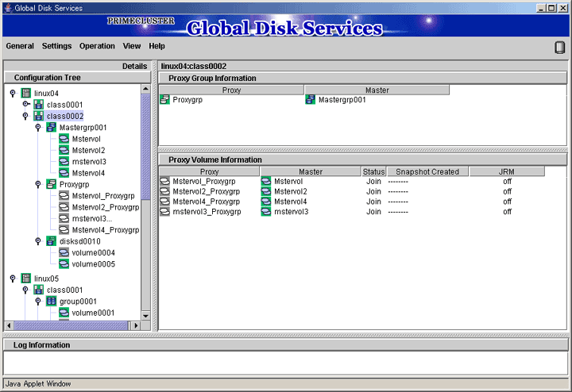Click the class0002 class icon
The image size is (572, 392).
point(39,116)
